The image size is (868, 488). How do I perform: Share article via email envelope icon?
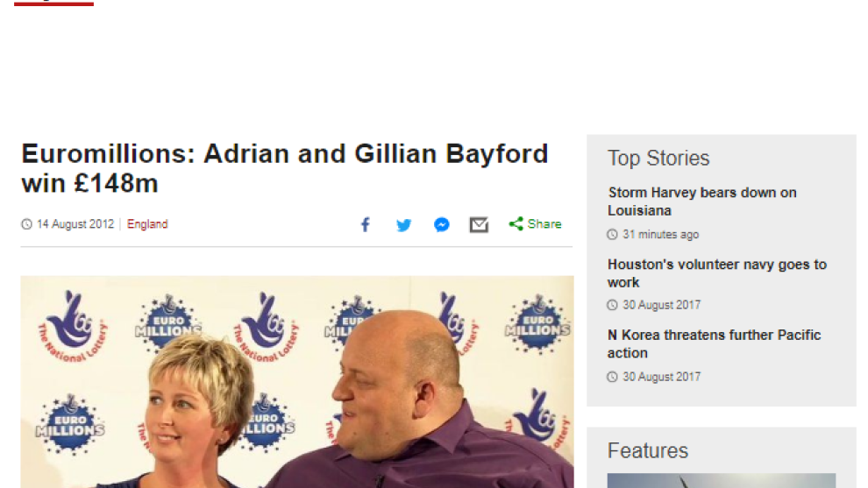click(x=479, y=224)
